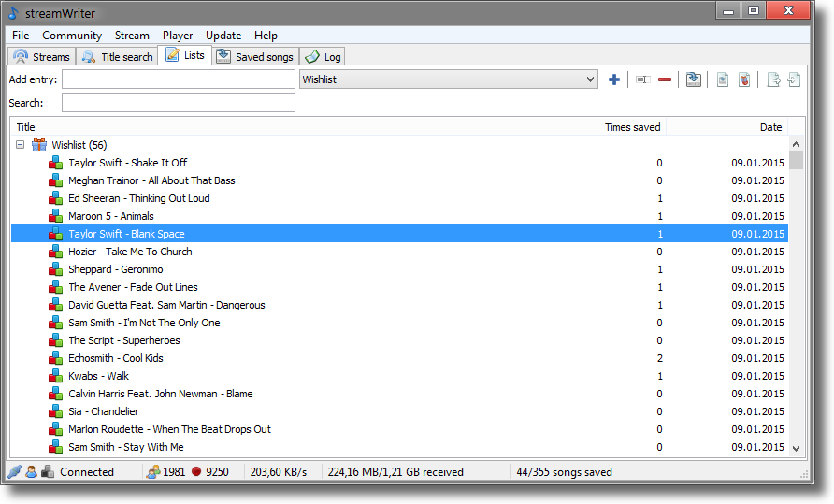Click the 203,60 KB/s speed status text

coord(279,472)
